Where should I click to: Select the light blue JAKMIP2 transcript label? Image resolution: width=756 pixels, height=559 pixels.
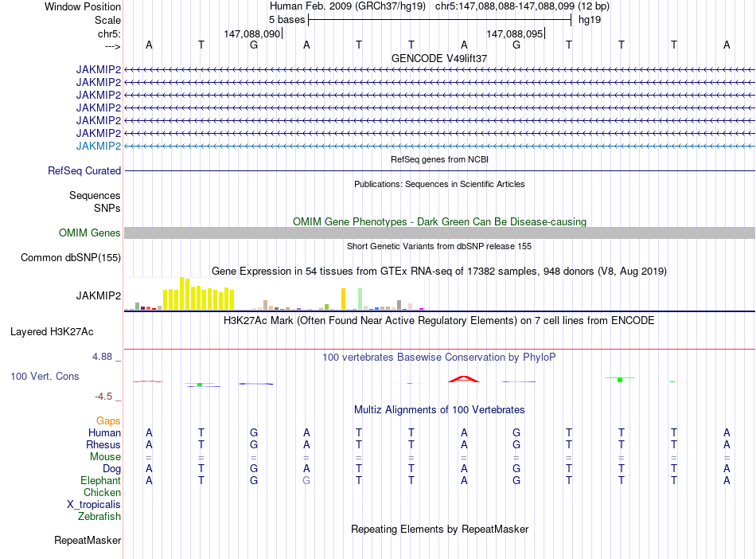click(x=99, y=147)
